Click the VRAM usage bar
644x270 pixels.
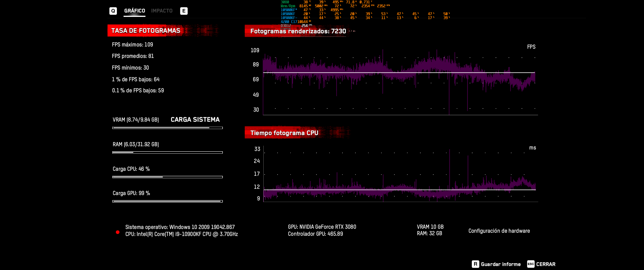[167, 128]
